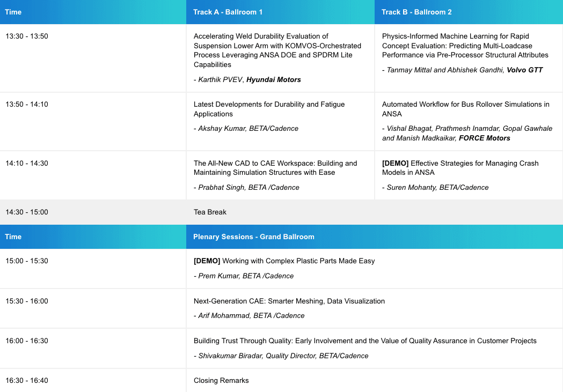563x392 pixels.
Task: Click speakers Tanmay Mittal and Abhishek Gandhi
Action: [463, 70]
